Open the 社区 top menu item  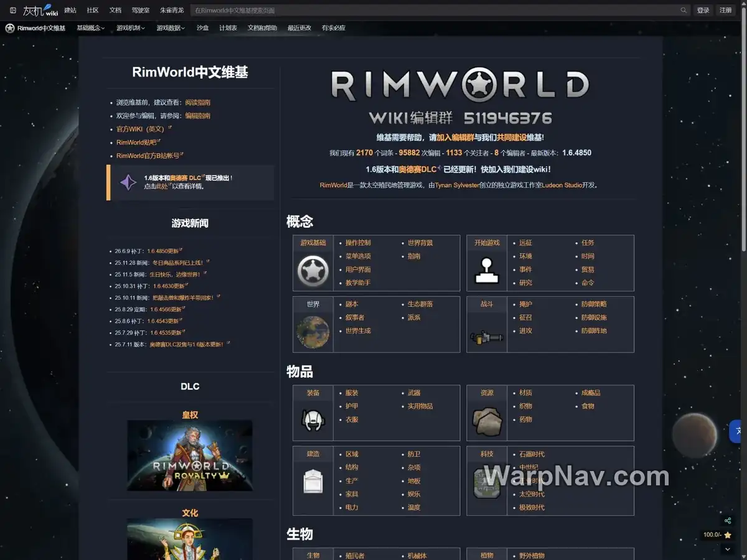[93, 10]
